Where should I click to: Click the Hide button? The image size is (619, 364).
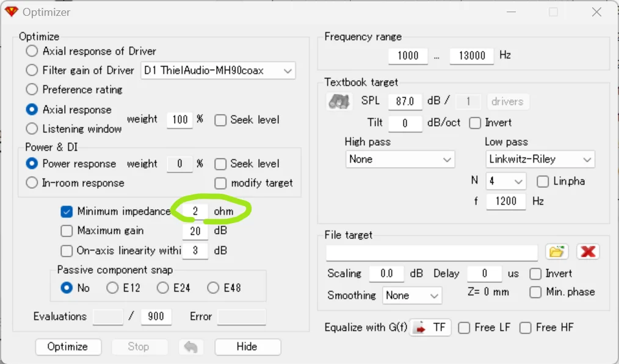point(247,347)
